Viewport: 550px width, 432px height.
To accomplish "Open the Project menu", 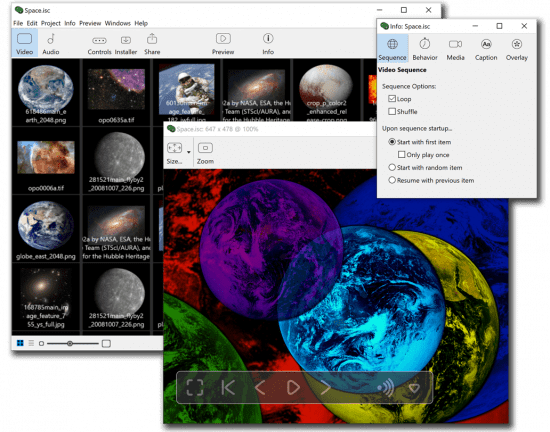I will pos(51,23).
